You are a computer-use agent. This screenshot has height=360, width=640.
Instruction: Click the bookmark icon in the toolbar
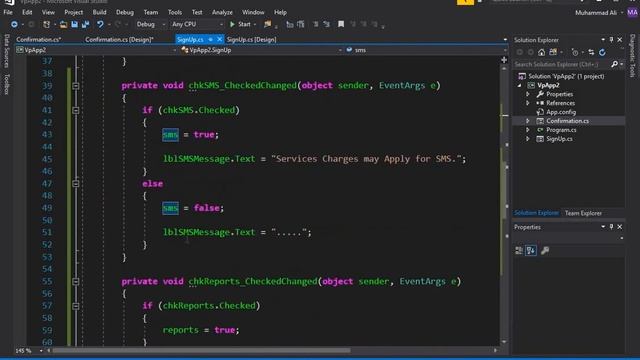(341, 24)
